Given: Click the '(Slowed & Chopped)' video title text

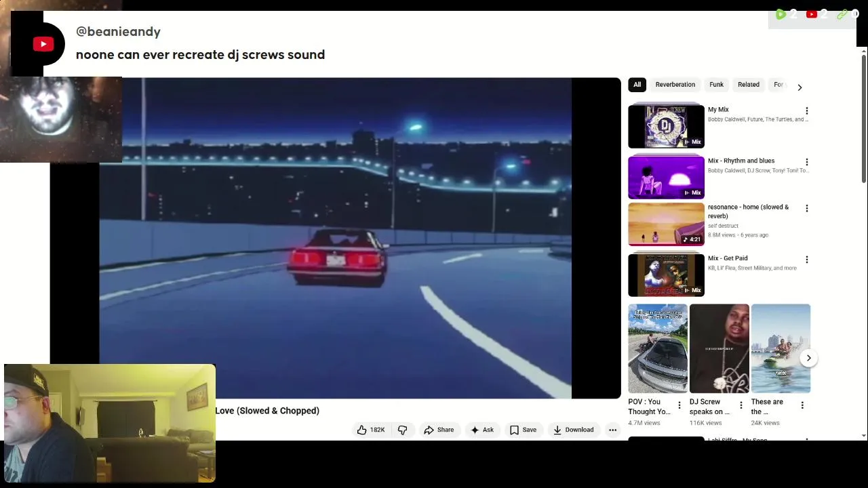Looking at the screenshot, I should click(x=278, y=411).
